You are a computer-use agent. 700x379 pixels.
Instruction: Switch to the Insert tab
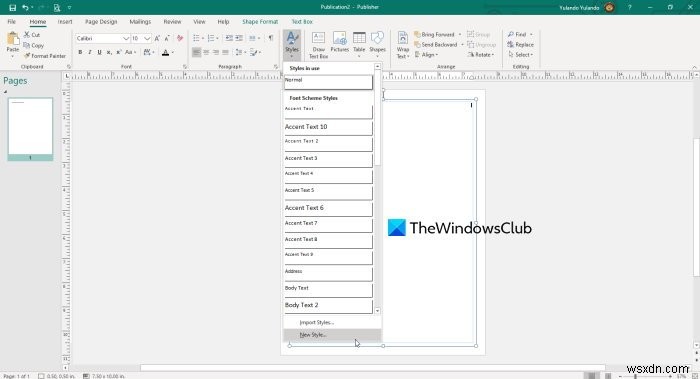[x=65, y=21]
